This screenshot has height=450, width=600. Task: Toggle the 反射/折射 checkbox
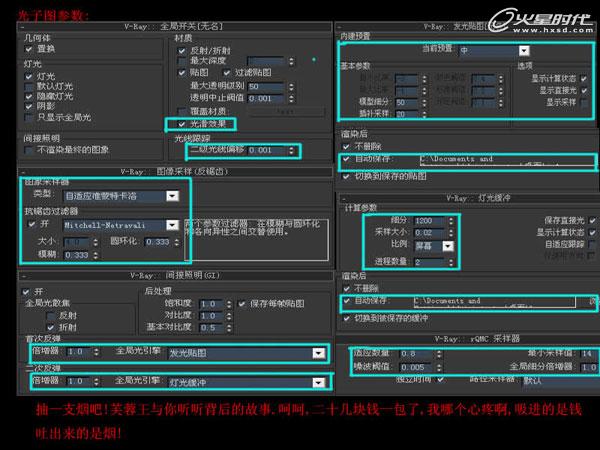click(x=182, y=51)
